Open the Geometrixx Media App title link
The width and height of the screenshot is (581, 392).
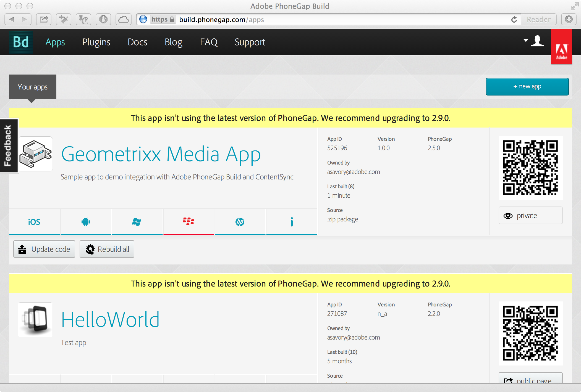[161, 154]
